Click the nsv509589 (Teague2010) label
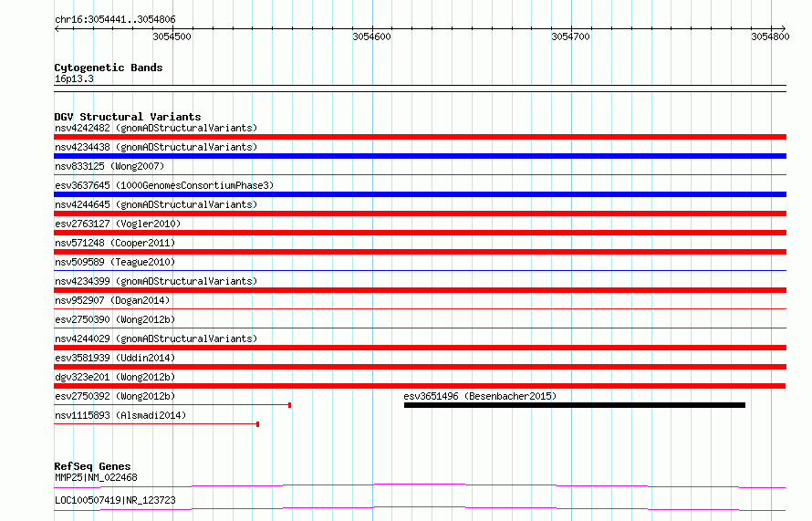The image size is (812, 521). tap(115, 262)
